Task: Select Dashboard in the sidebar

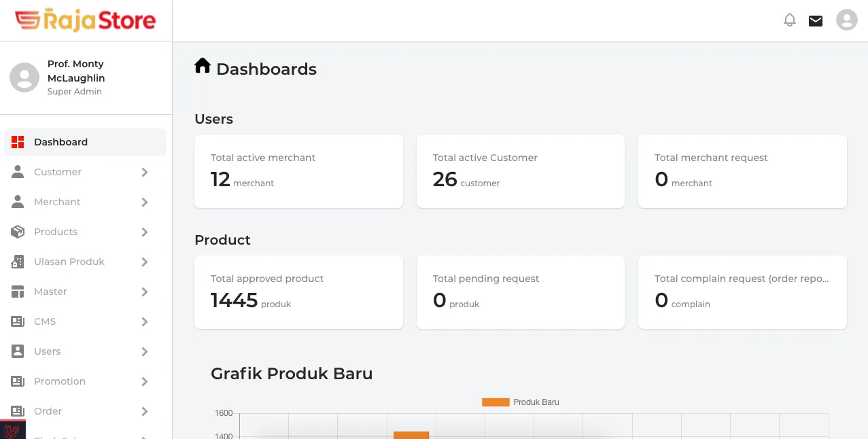Action: click(85, 142)
